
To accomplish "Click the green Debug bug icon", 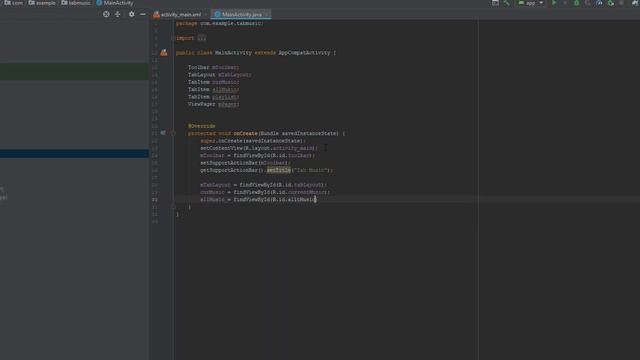I will click(x=576, y=3).
